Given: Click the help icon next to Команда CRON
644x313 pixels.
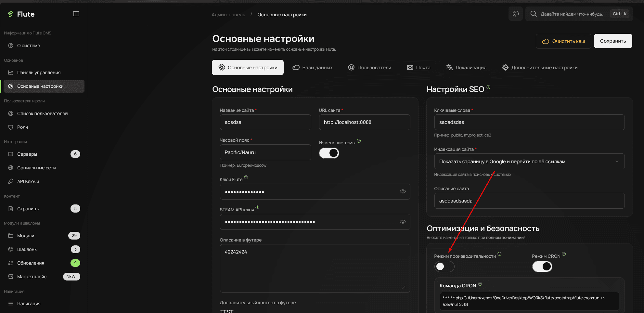Looking at the screenshot, I should coord(480,284).
